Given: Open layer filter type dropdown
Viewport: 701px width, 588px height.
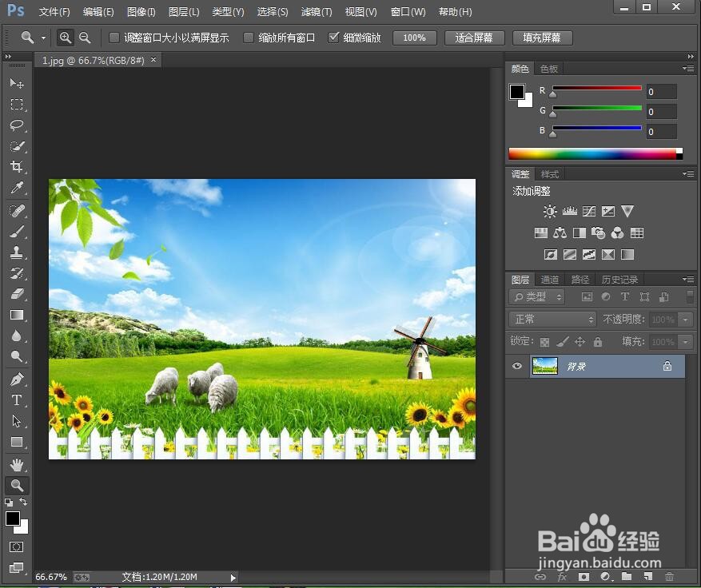Looking at the screenshot, I should pyautogui.click(x=537, y=296).
